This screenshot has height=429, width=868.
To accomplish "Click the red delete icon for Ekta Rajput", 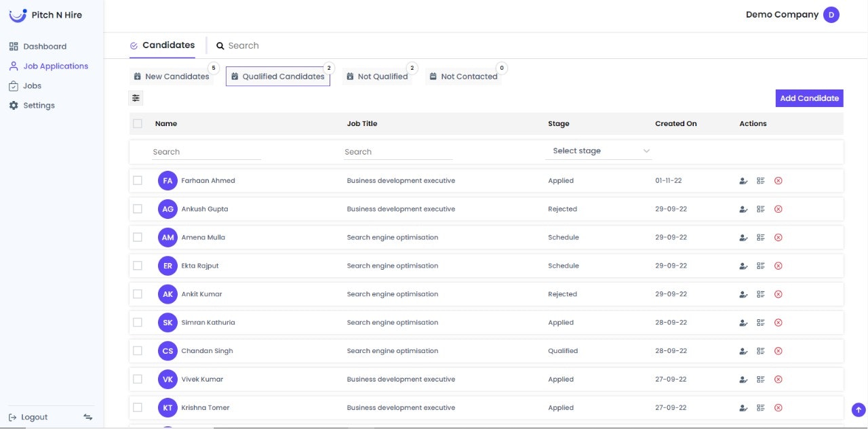I will click(778, 266).
